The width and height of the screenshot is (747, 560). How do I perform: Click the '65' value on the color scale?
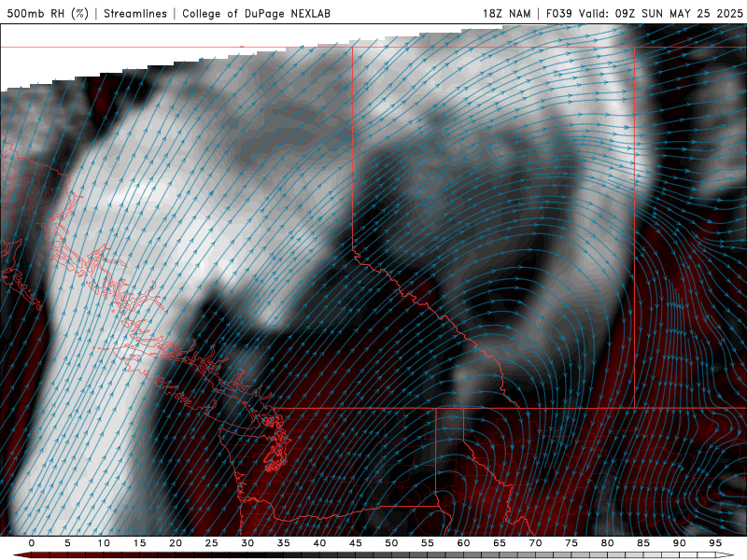[500, 543]
